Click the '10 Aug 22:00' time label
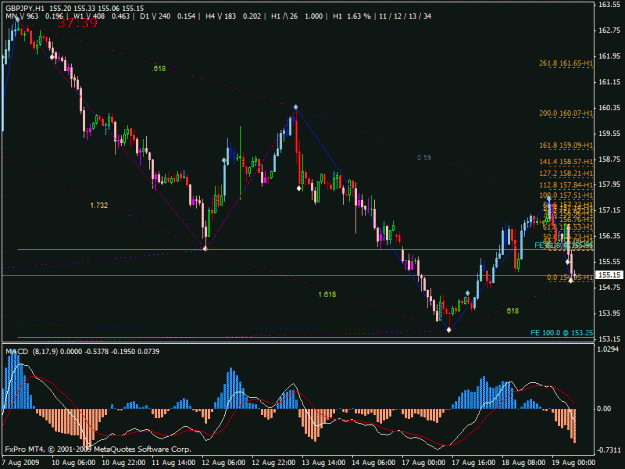The width and height of the screenshot is (625, 469). click(124, 462)
